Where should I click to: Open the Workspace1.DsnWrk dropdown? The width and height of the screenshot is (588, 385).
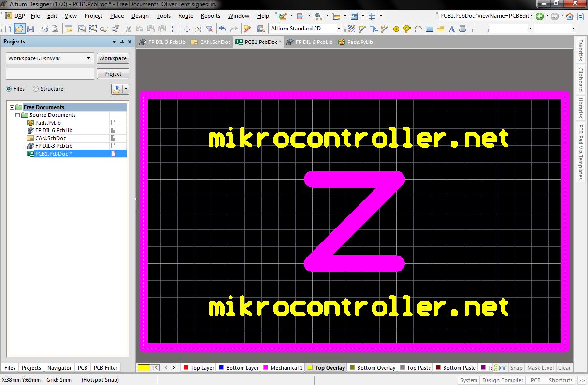tap(88, 58)
